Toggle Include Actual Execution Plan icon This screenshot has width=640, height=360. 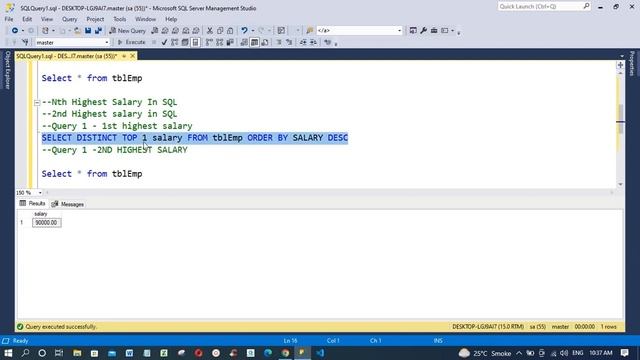(209, 42)
